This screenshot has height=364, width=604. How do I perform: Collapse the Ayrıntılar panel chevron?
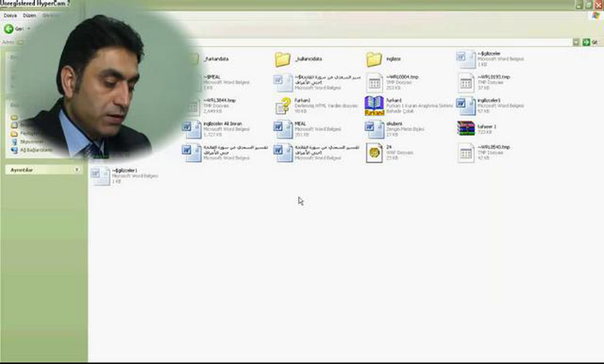pyautogui.click(x=77, y=170)
